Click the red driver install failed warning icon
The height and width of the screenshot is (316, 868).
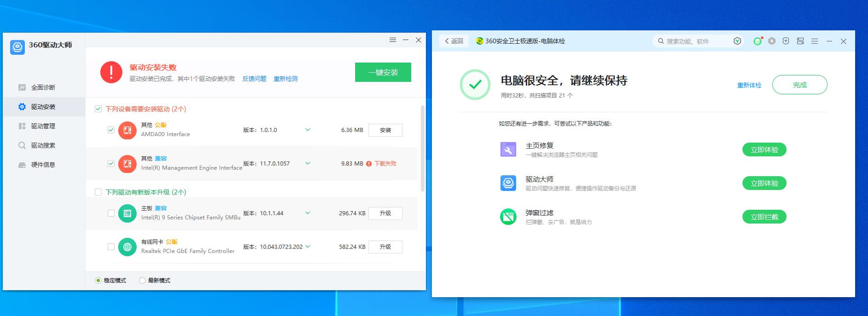(111, 72)
